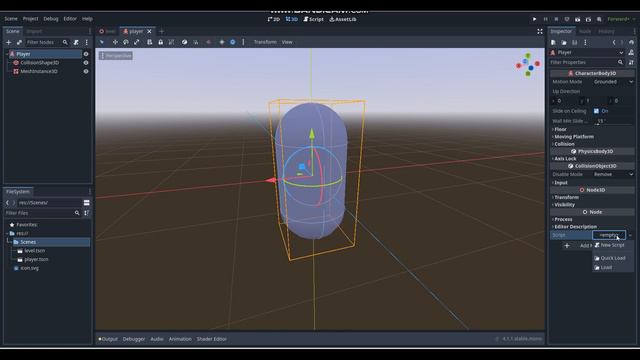Open sun and environment settings dots
Screen dimensions: 640x360
243,42
